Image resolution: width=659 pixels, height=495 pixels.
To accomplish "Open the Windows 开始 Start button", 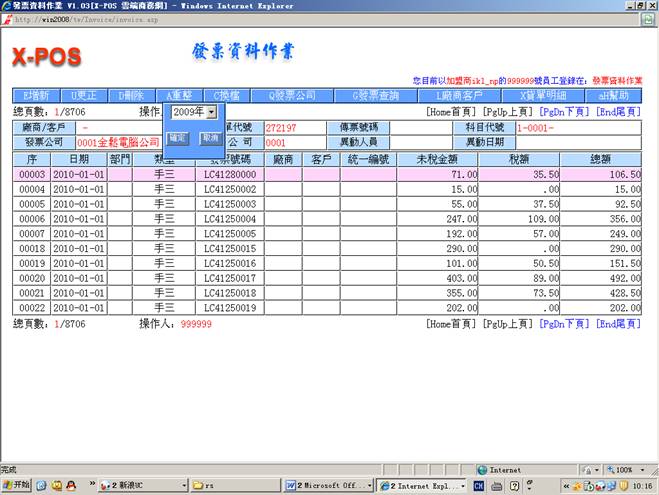I will [x=19, y=485].
